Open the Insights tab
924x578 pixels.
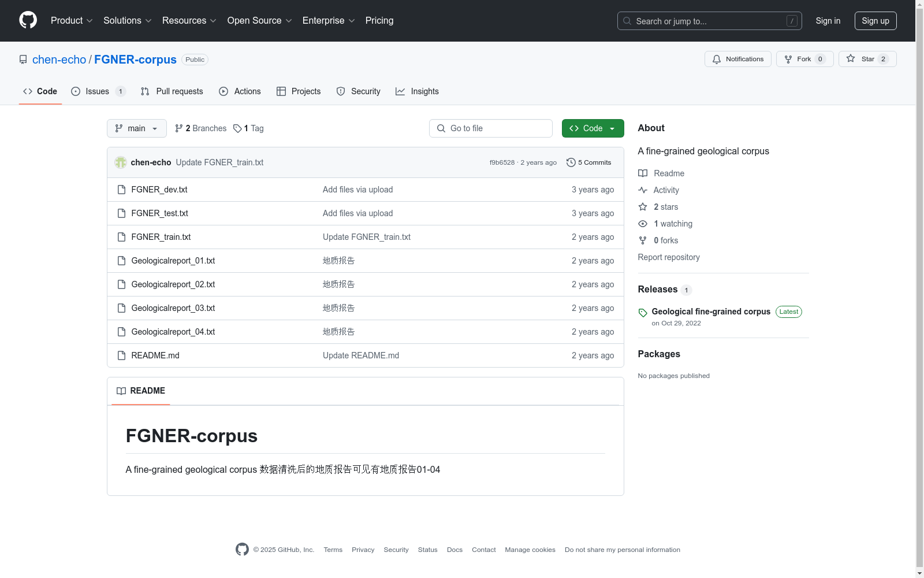[417, 91]
